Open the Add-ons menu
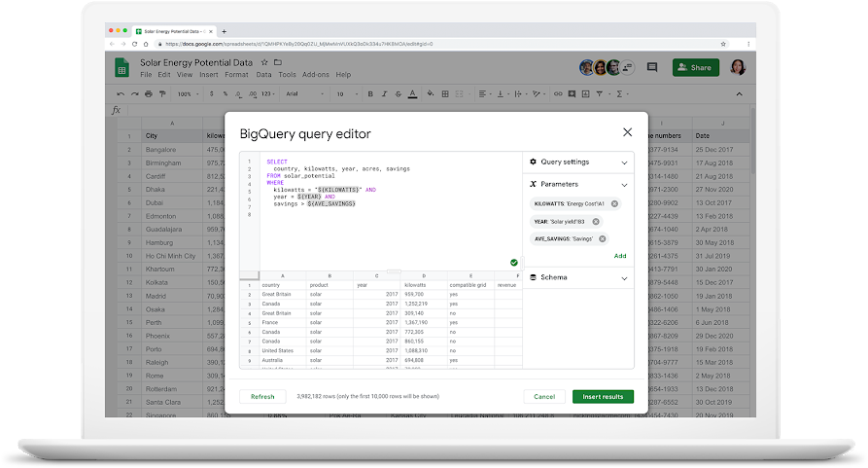The width and height of the screenshot is (868, 468). click(x=316, y=75)
